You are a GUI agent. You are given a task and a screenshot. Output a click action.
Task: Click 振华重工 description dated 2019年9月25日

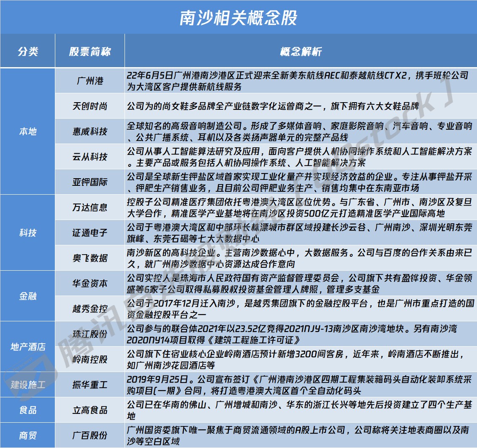300,385
